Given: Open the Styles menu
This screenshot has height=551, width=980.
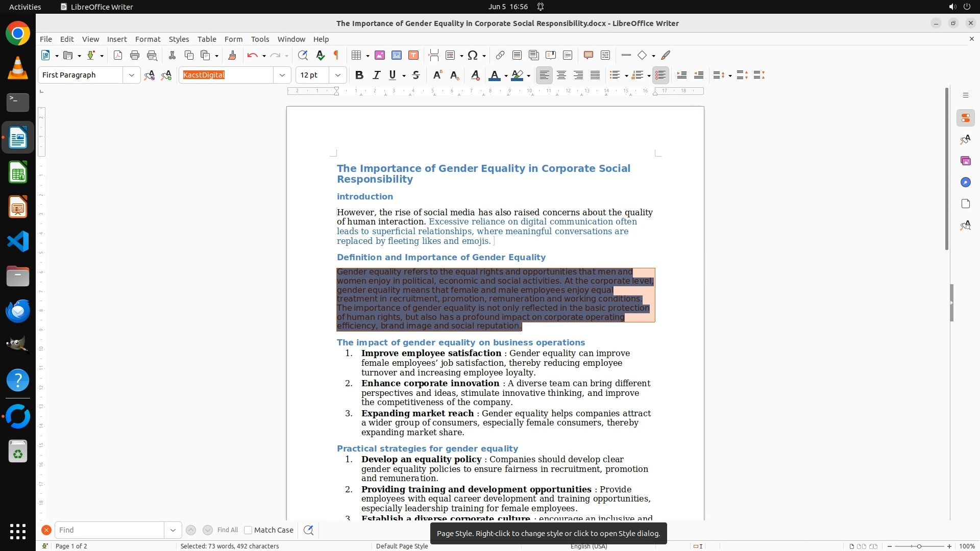Looking at the screenshot, I should [179, 39].
